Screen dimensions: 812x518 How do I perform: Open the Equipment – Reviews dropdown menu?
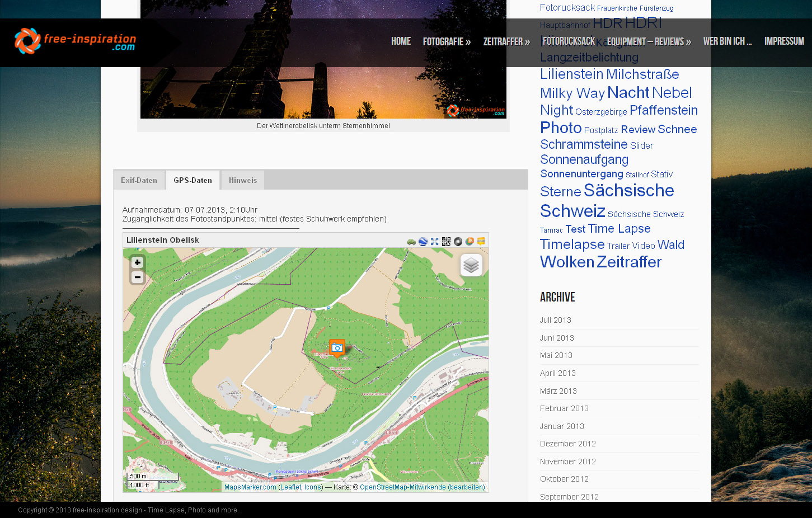(649, 41)
